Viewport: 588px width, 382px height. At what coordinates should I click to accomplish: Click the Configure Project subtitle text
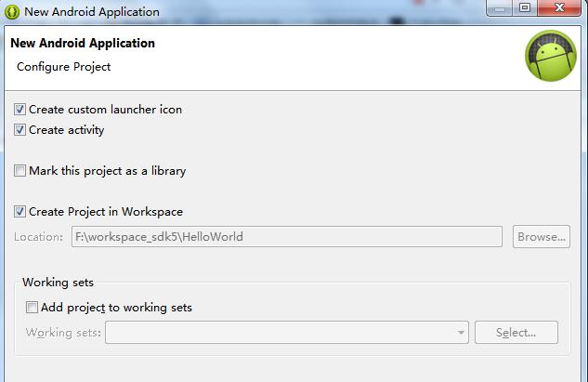[64, 67]
